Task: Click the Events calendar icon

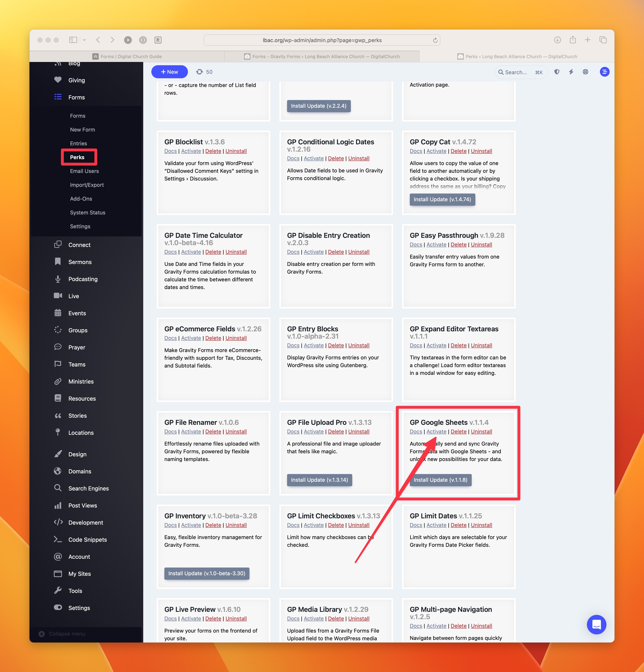Action: (58, 313)
